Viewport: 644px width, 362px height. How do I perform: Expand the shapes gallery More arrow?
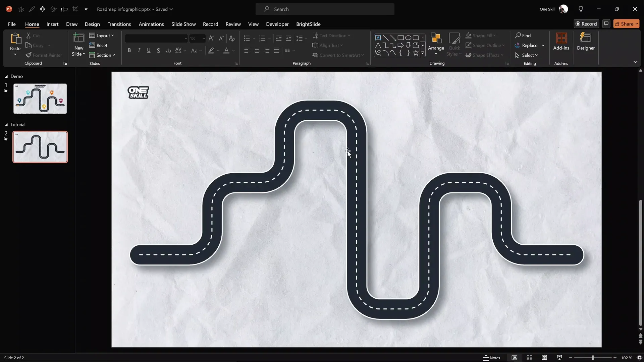[423, 53]
